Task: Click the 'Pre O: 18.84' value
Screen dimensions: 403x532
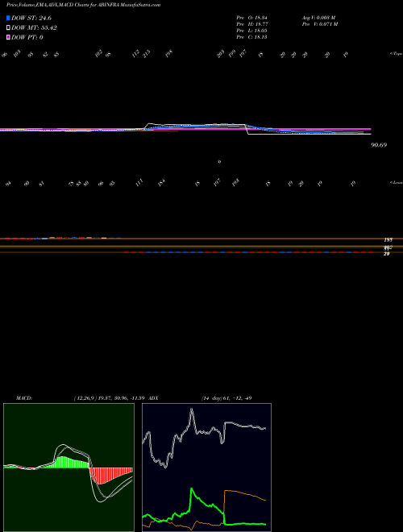Action: 253,17
